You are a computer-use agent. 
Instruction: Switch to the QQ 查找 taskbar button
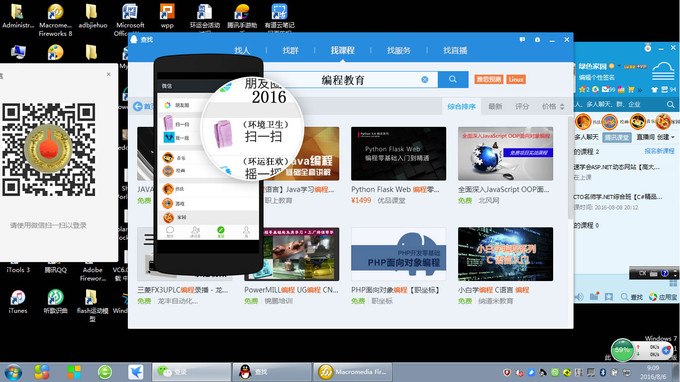point(271,372)
